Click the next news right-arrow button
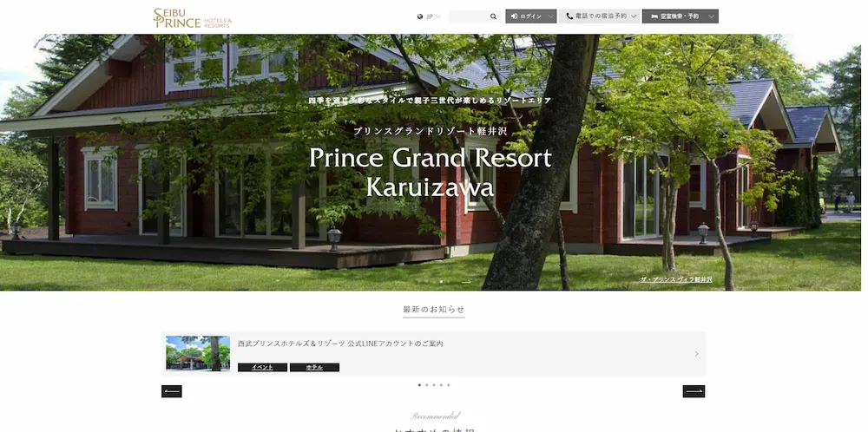 pos(694,391)
